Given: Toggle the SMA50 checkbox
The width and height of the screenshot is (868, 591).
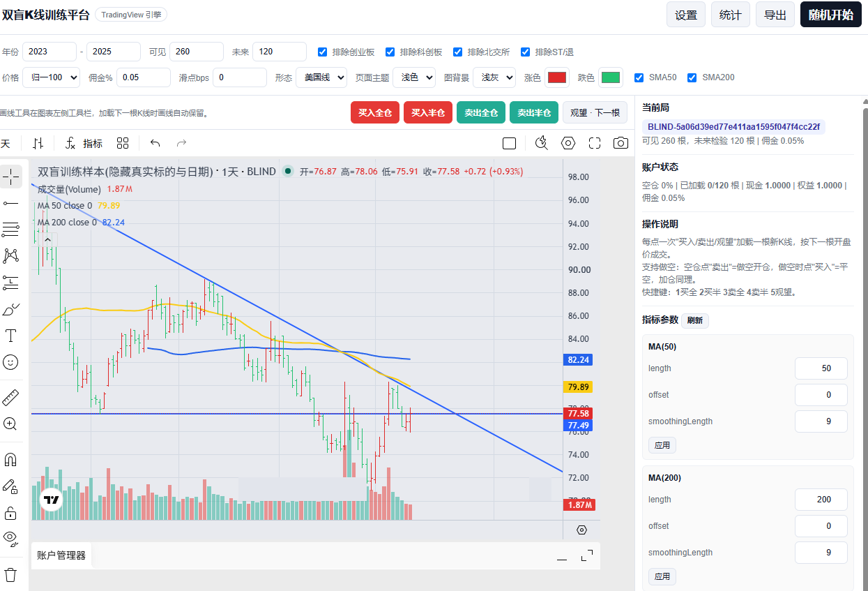Looking at the screenshot, I should tap(639, 77).
